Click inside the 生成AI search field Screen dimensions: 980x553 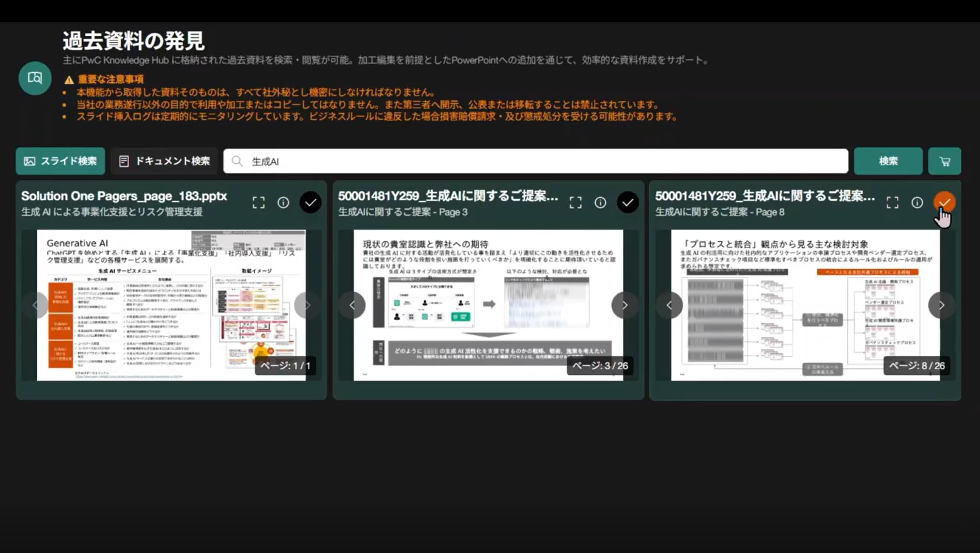coord(465,161)
